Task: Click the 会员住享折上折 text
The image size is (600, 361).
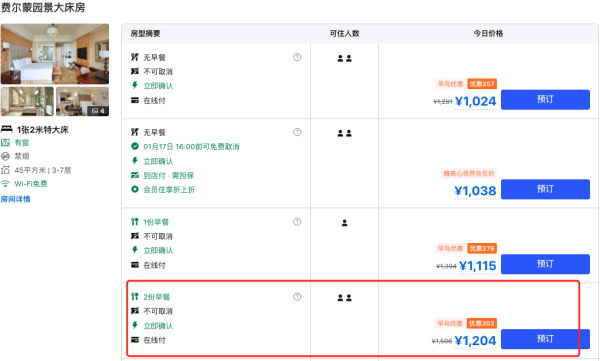Action: point(169,189)
